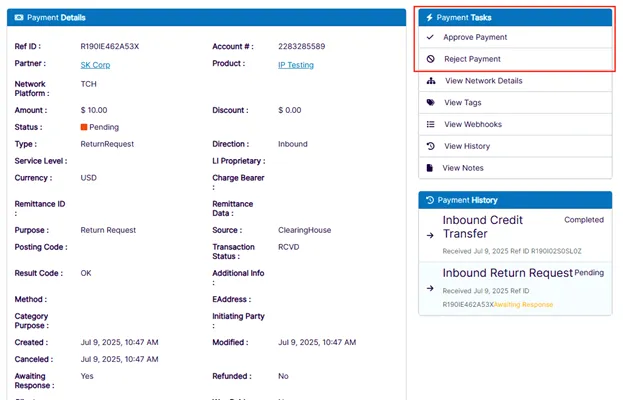Click the Pending status text in details

point(104,127)
